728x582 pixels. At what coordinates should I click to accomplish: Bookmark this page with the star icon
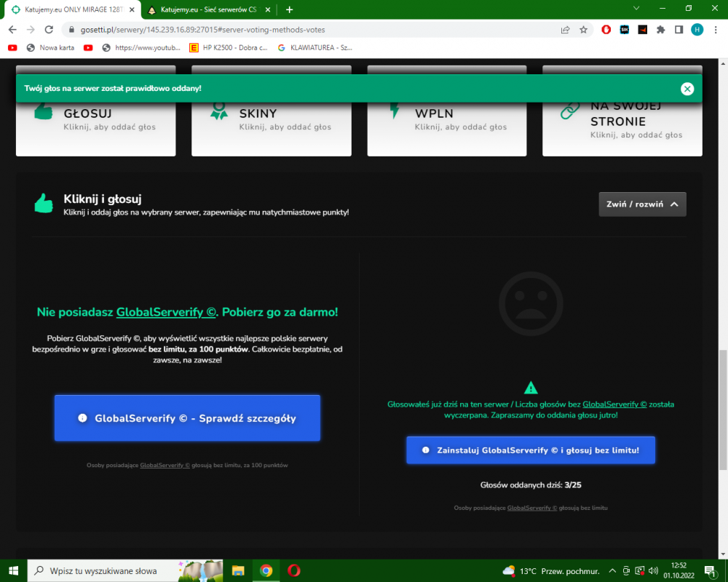tap(584, 30)
